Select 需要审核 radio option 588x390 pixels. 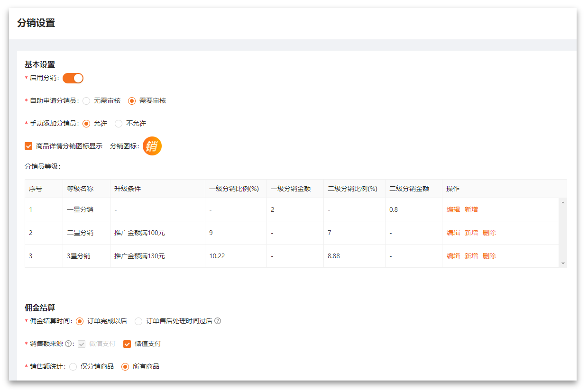pyautogui.click(x=132, y=101)
